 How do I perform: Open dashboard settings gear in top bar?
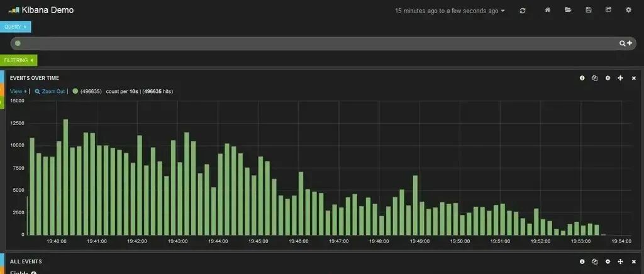click(628, 10)
